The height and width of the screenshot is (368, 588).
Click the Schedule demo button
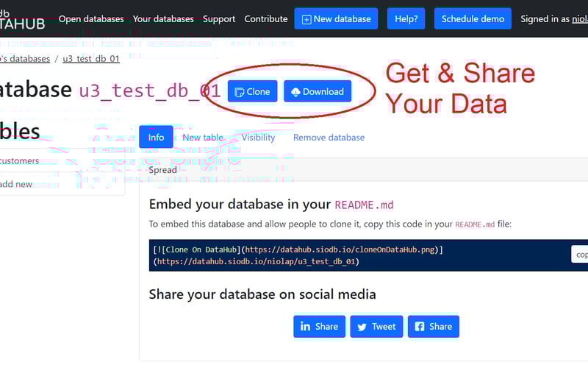(x=473, y=19)
